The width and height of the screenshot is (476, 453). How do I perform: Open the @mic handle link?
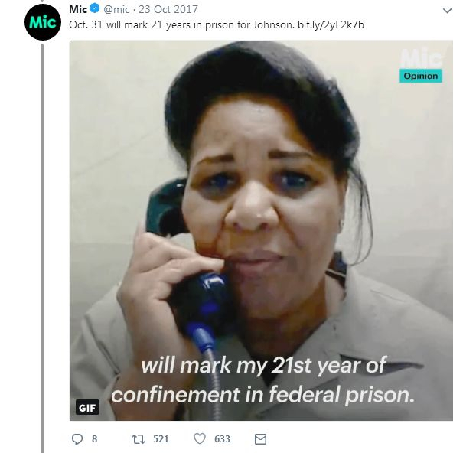coord(116,9)
